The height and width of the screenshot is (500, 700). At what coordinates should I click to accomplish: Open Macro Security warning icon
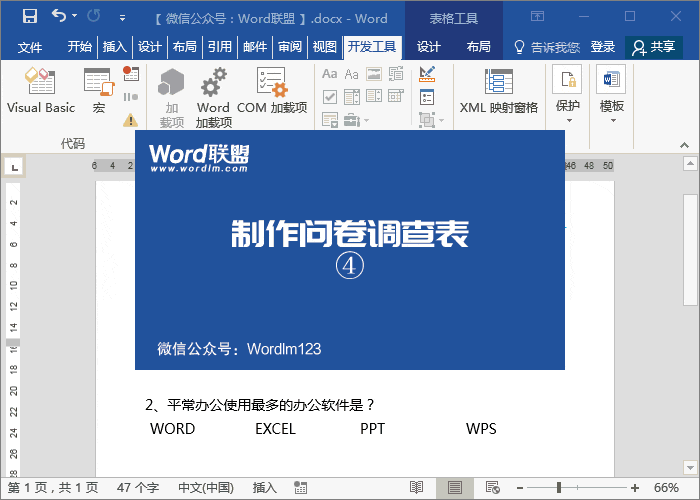[130, 120]
